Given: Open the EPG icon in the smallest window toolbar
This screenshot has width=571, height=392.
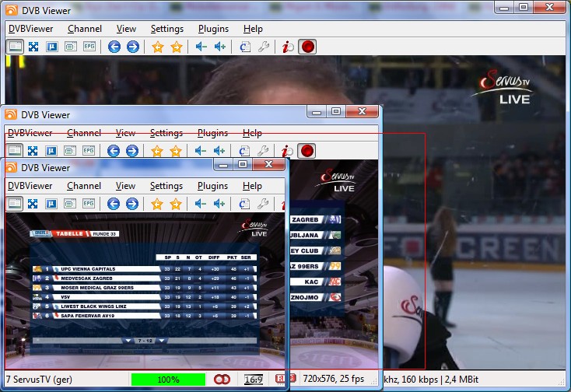Looking at the screenshot, I should pyautogui.click(x=89, y=204).
